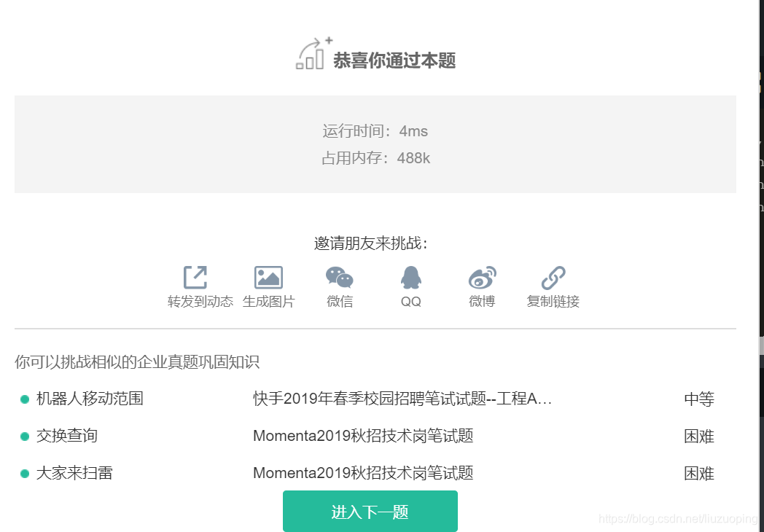Share via the WeChat icon
The height and width of the screenshot is (532, 764).
tap(340, 277)
